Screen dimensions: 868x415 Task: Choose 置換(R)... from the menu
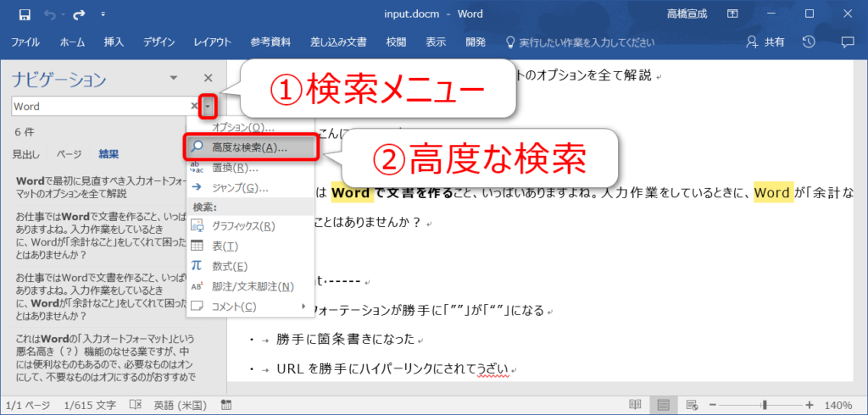[251, 168]
